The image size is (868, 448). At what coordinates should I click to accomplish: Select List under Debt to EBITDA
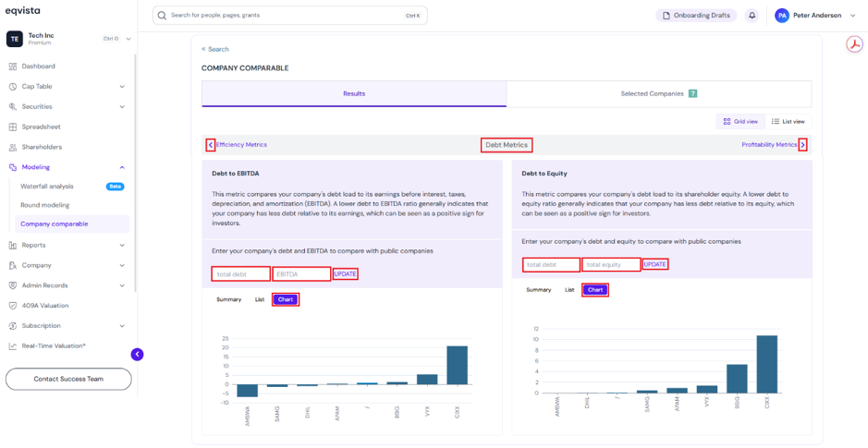tap(260, 300)
